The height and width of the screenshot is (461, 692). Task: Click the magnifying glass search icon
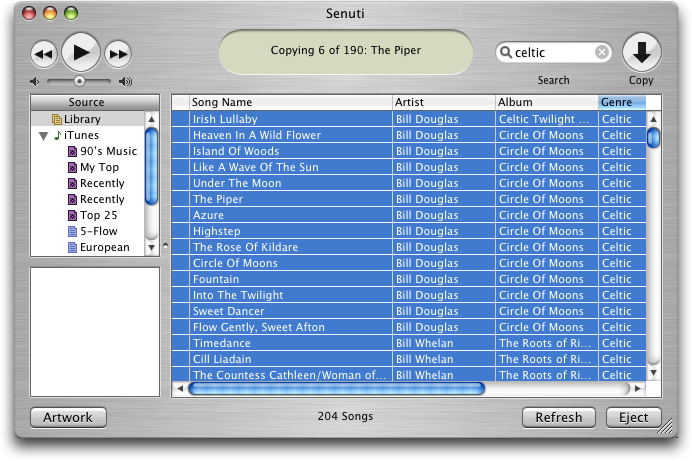(x=505, y=52)
